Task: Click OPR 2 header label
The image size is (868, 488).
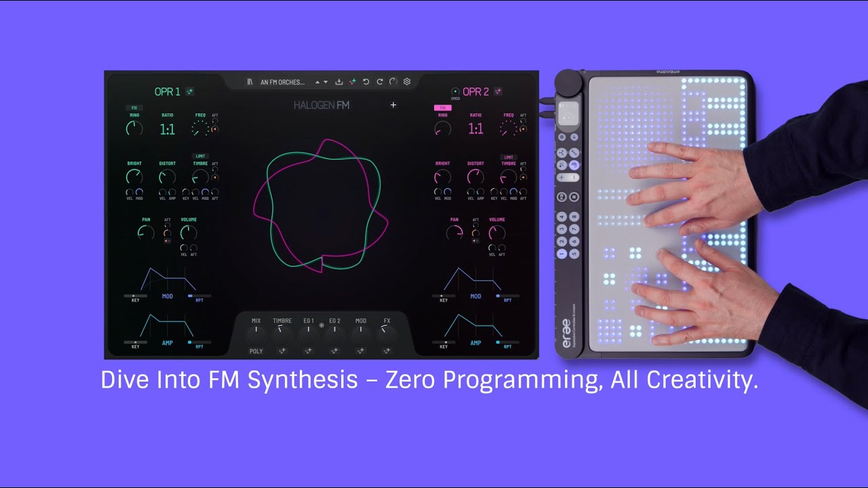Action: 476,91
